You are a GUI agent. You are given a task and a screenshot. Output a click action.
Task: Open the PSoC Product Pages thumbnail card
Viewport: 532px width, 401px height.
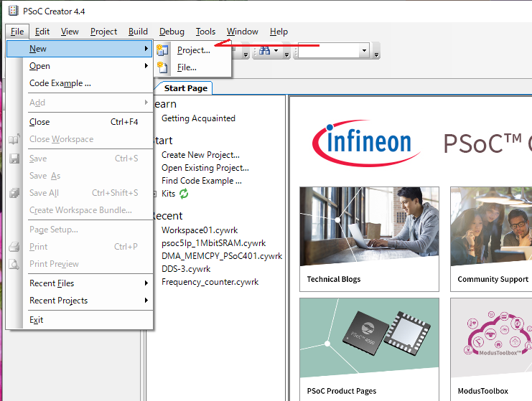pos(369,349)
